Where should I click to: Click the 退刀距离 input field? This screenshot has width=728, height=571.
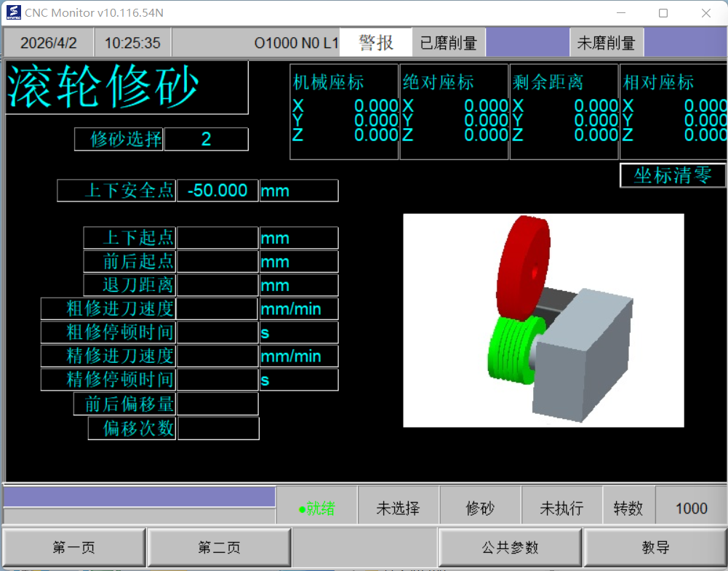tap(217, 285)
